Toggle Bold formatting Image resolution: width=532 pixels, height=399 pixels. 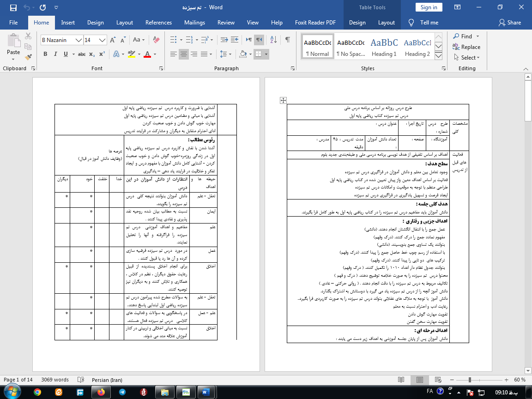pyautogui.click(x=45, y=54)
